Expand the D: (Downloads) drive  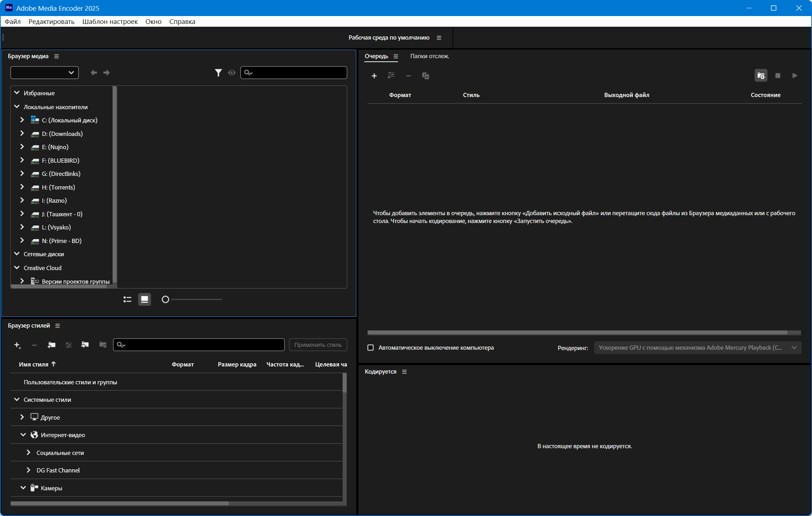pyautogui.click(x=22, y=133)
